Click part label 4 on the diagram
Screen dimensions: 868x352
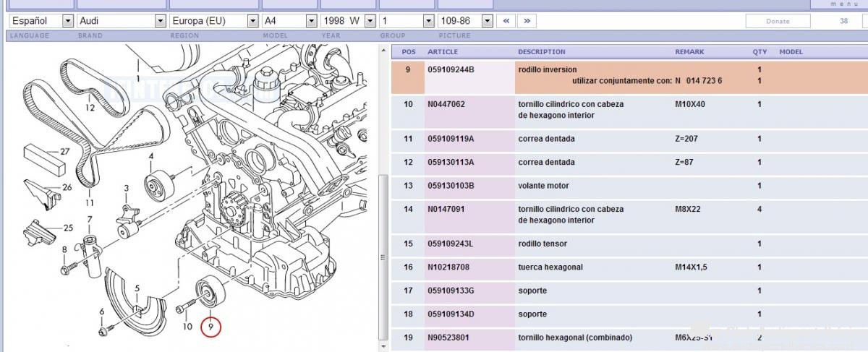coord(151,156)
